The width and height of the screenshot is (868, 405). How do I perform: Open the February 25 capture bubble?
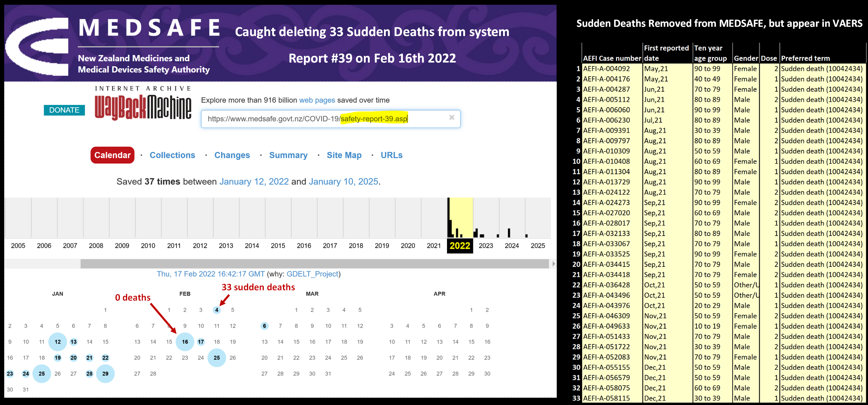217,358
